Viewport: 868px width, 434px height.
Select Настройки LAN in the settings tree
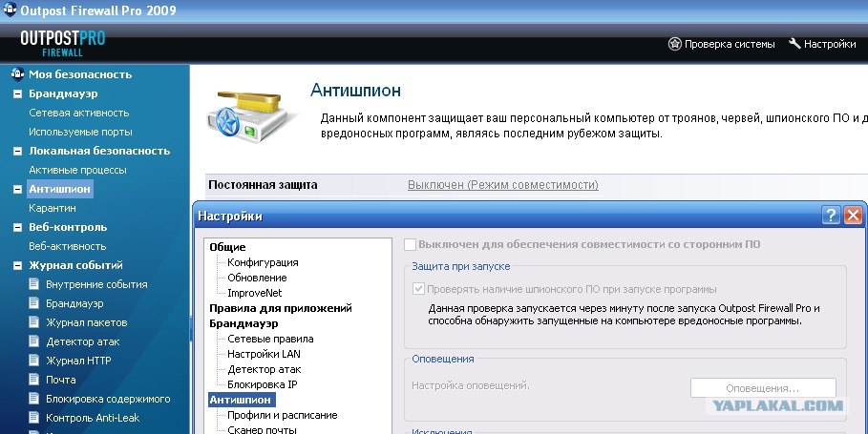click(265, 354)
